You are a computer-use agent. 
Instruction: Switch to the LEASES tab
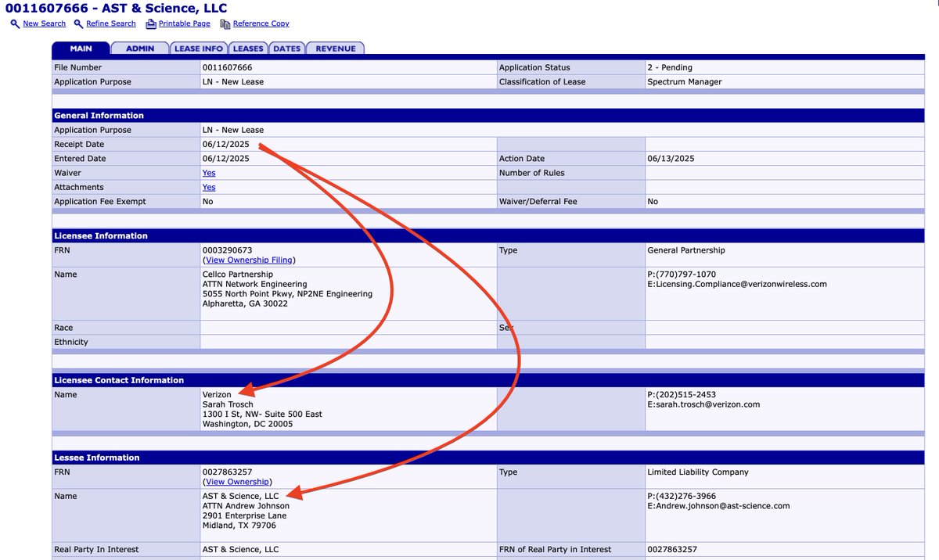pos(248,48)
